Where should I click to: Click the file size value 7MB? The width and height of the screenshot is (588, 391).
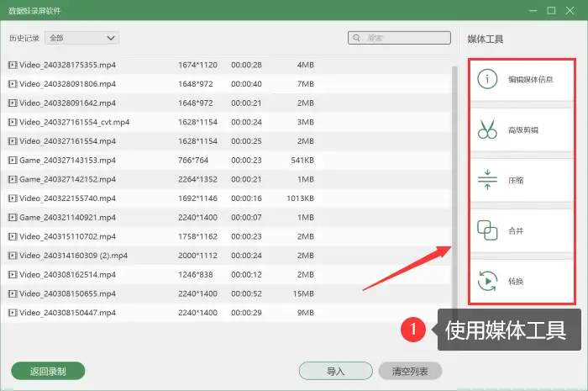pyautogui.click(x=306, y=84)
